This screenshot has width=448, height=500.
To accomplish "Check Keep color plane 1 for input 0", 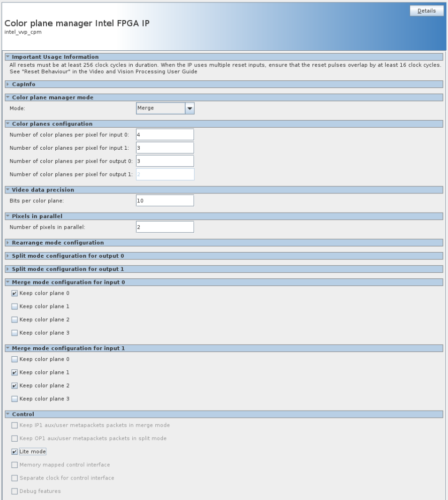I will pyautogui.click(x=15, y=307).
